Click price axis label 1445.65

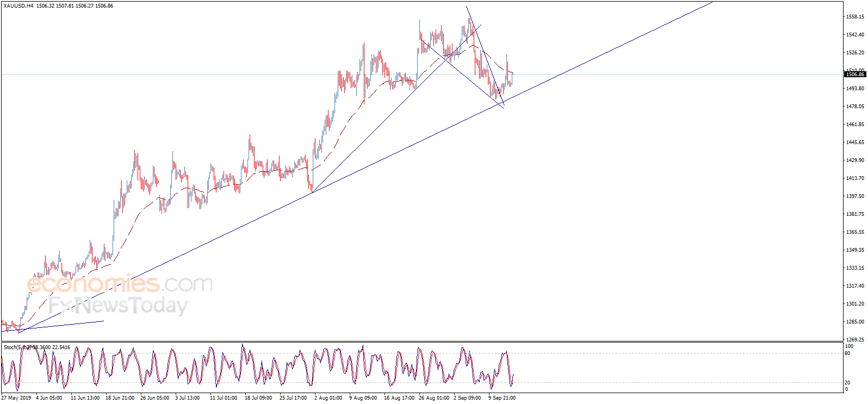click(x=855, y=142)
